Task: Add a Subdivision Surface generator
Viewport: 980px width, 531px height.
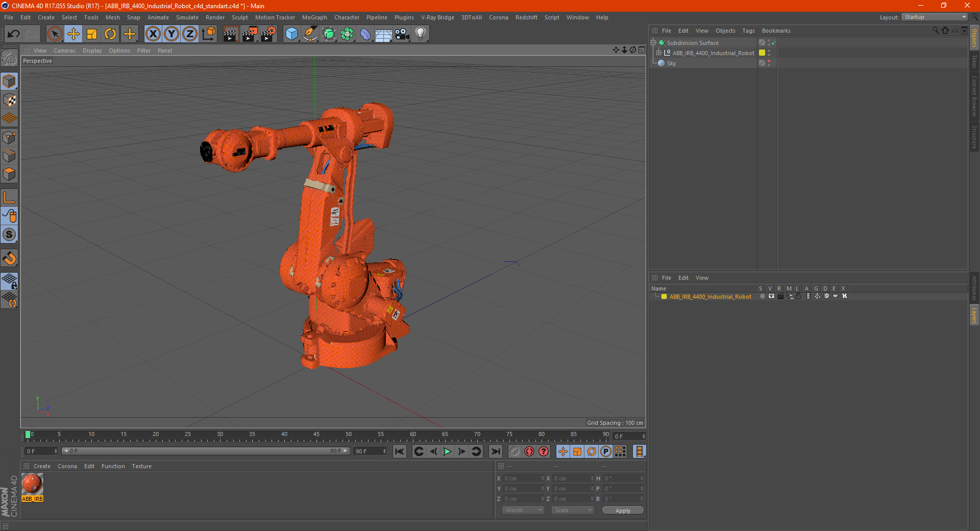Action: point(329,34)
